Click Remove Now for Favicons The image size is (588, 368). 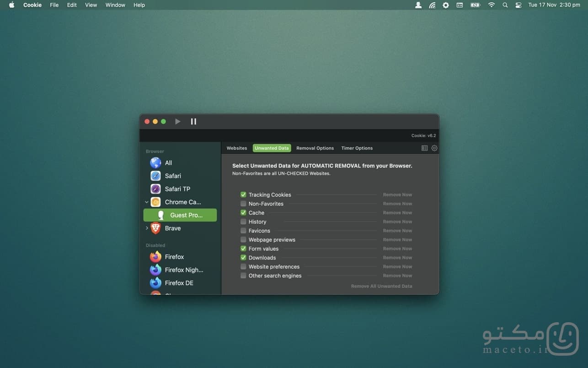[x=397, y=231]
